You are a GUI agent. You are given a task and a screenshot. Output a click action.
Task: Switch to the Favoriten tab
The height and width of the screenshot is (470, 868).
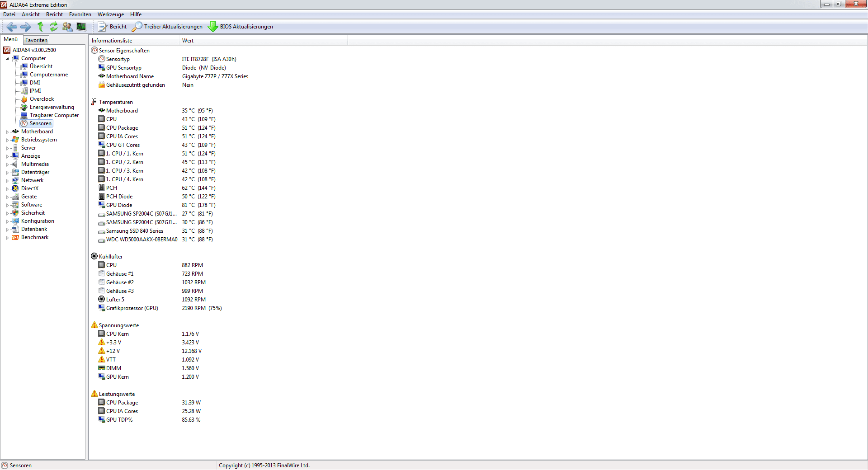tap(36, 40)
